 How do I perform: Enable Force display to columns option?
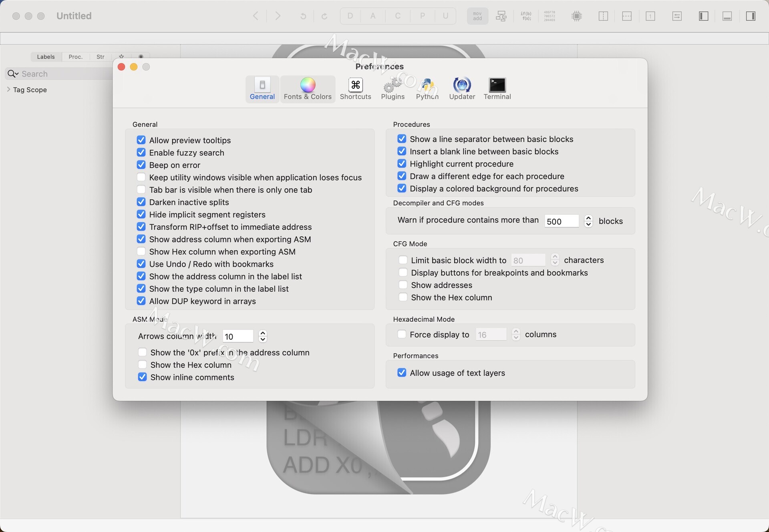click(402, 334)
